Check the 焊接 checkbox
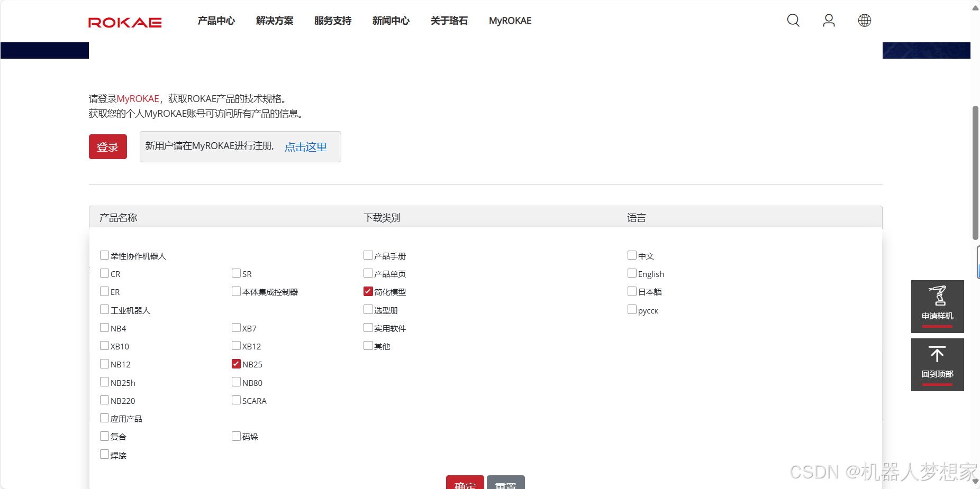This screenshot has width=980, height=489. tap(104, 455)
